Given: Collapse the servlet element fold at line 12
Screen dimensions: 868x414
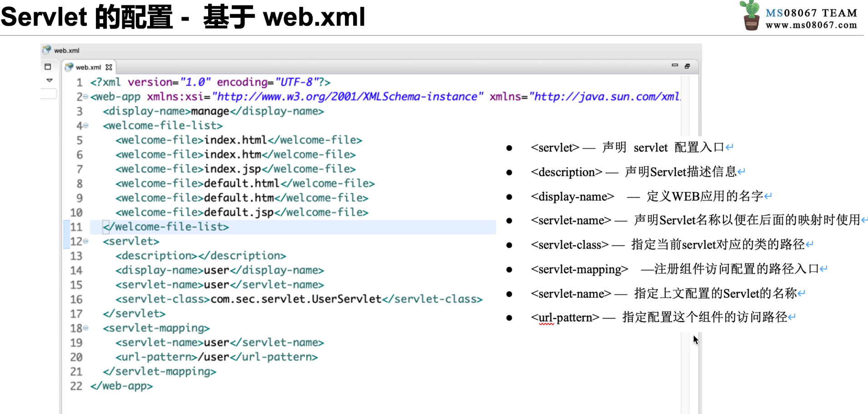Looking at the screenshot, I should (86, 241).
